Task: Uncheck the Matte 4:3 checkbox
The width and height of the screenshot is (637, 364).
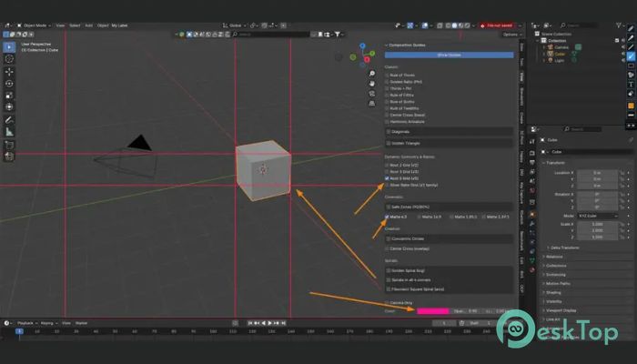Action: [x=387, y=217]
